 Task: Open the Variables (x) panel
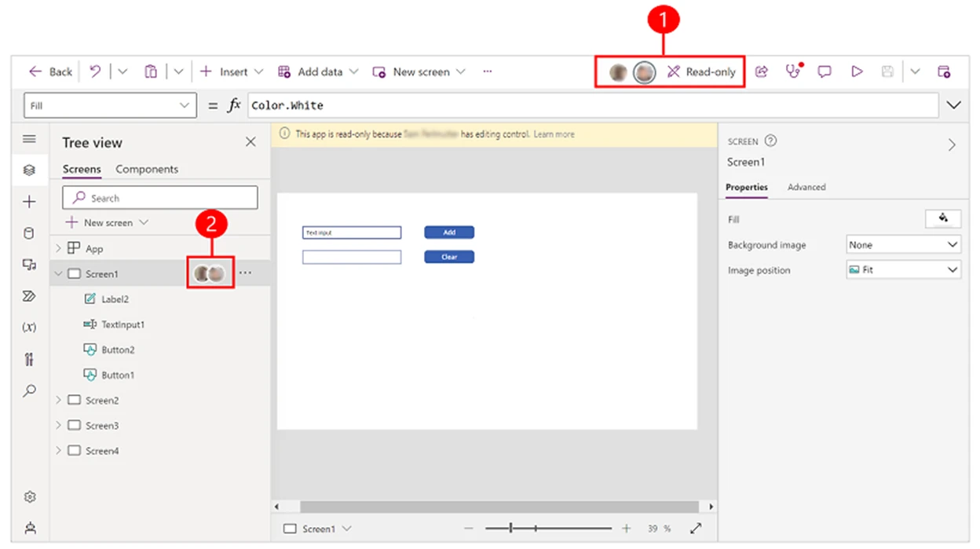(29, 327)
